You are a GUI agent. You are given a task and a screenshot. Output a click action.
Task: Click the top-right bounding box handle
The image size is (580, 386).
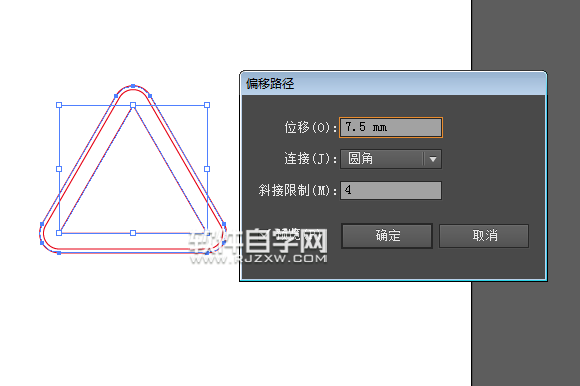[207, 105]
